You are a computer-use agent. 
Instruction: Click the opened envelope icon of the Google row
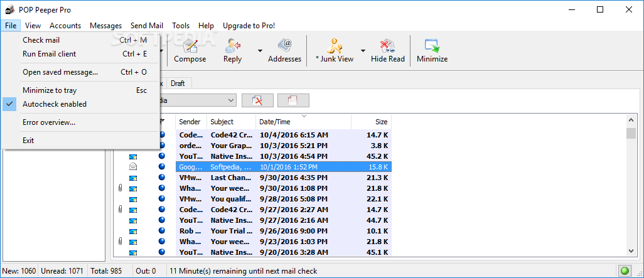pyautogui.click(x=132, y=167)
